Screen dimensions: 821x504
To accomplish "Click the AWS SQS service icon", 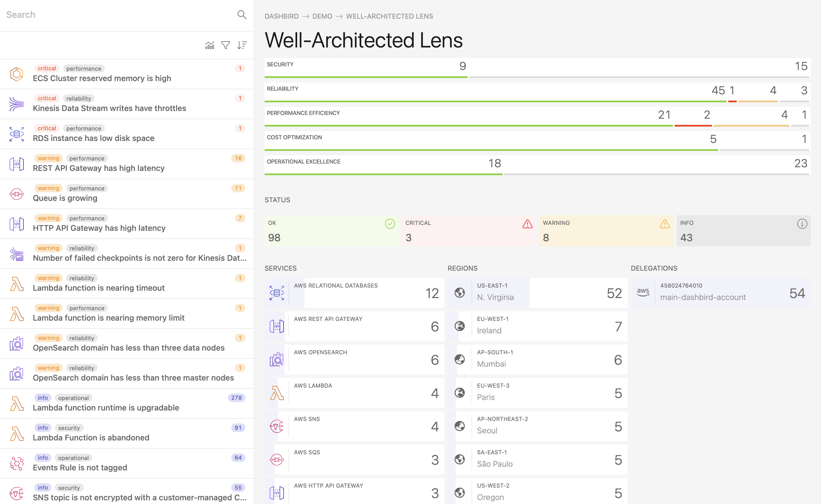I will (277, 460).
